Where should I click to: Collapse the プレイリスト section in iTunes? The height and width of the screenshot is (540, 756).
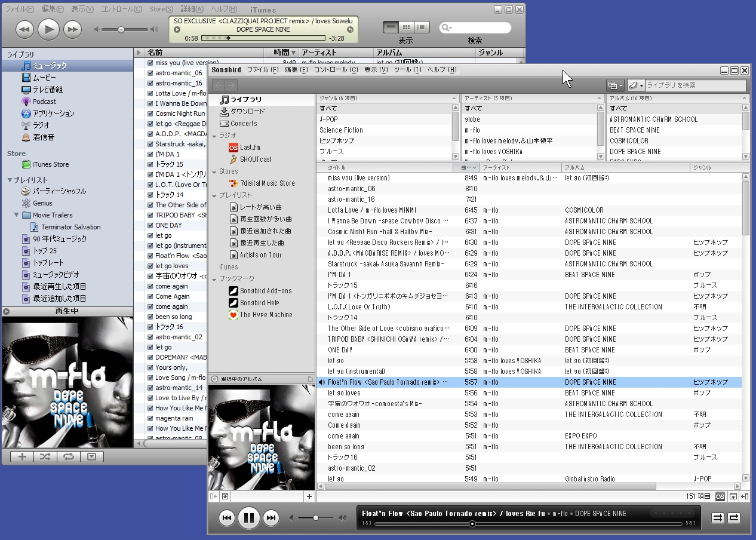tap(10, 180)
